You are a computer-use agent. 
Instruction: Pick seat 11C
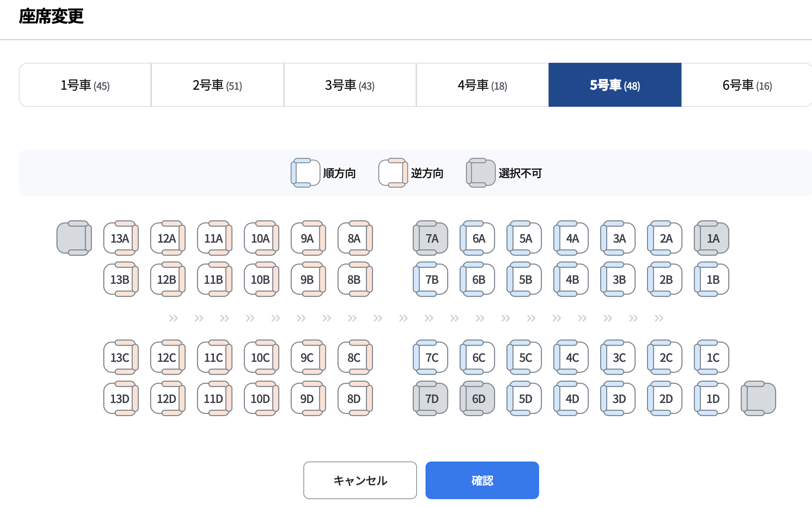click(x=214, y=358)
